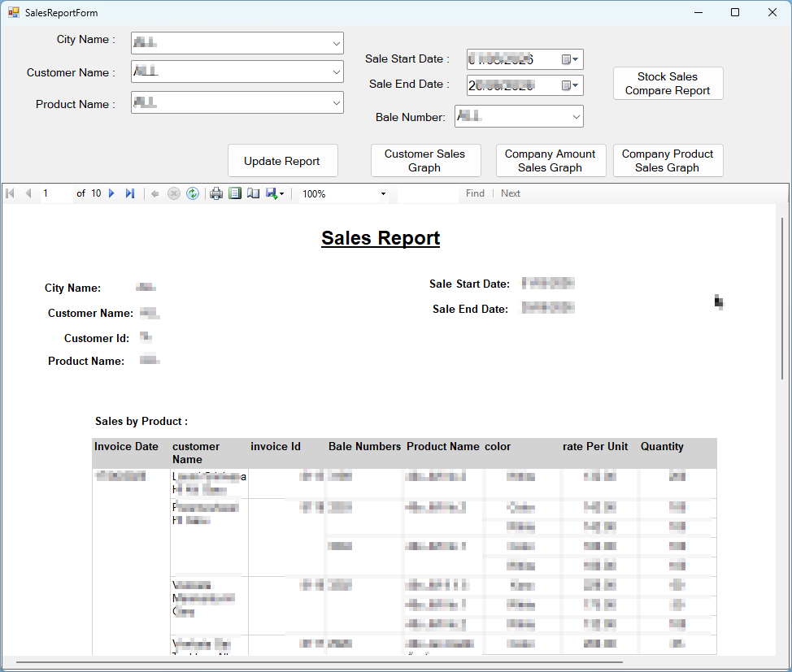
Task: Go to first page of report
Action: (10, 193)
